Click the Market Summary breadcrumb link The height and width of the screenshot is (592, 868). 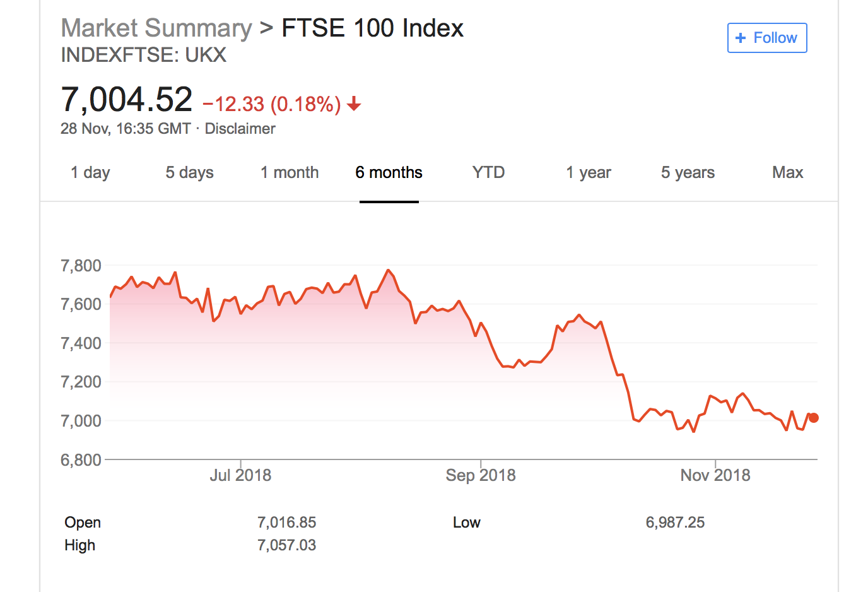156,28
